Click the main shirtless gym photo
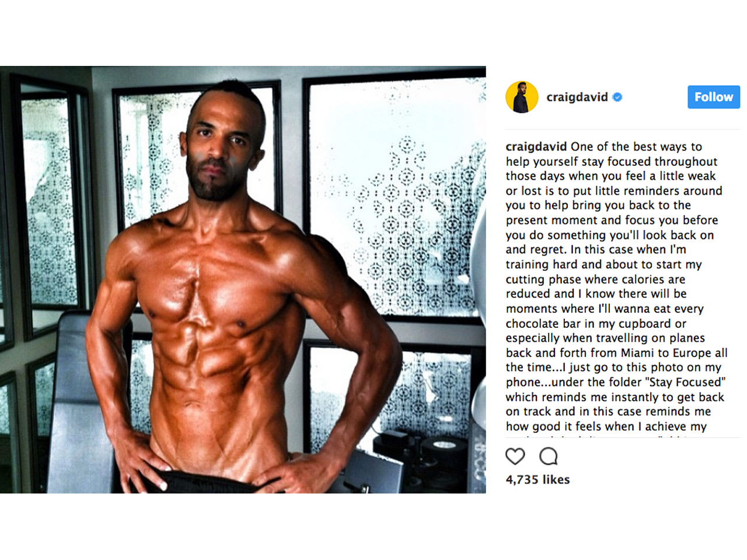The image size is (747, 560). click(243, 279)
